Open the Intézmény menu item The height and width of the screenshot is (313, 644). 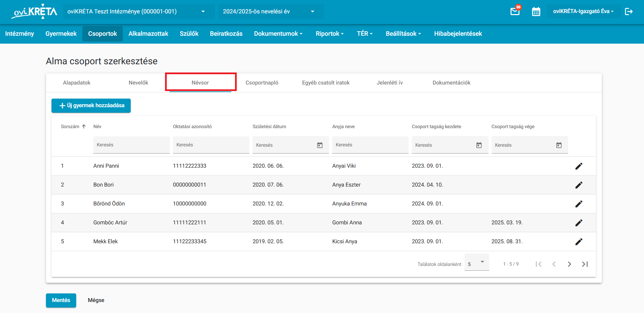pyautogui.click(x=20, y=34)
